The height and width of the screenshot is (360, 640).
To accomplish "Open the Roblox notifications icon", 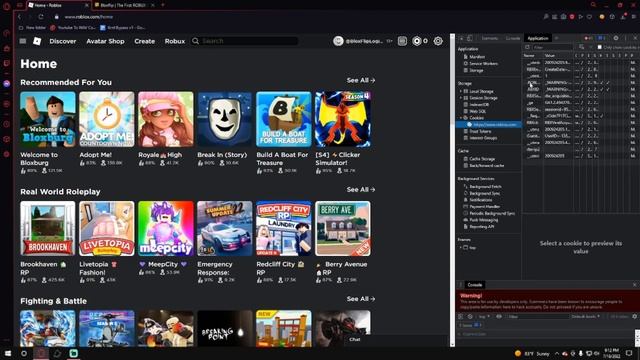I will (402, 41).
